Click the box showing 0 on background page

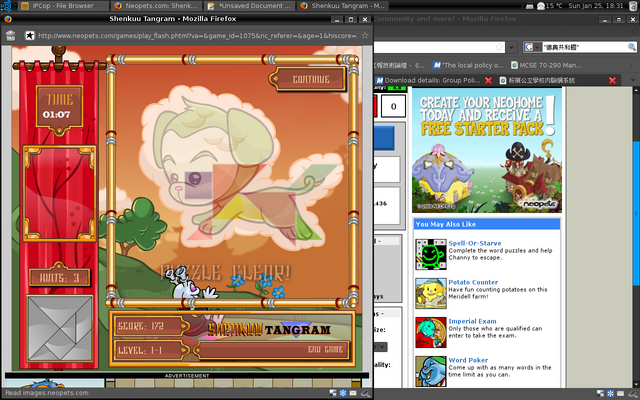coord(393,106)
